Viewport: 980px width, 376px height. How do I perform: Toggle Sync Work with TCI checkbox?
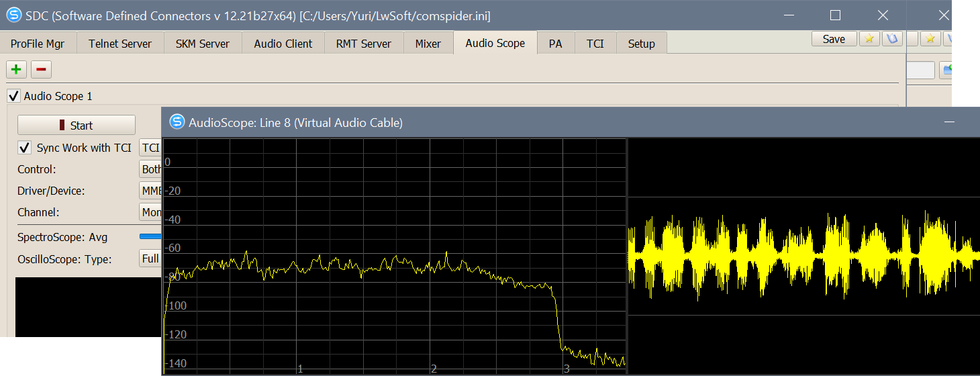coord(25,148)
